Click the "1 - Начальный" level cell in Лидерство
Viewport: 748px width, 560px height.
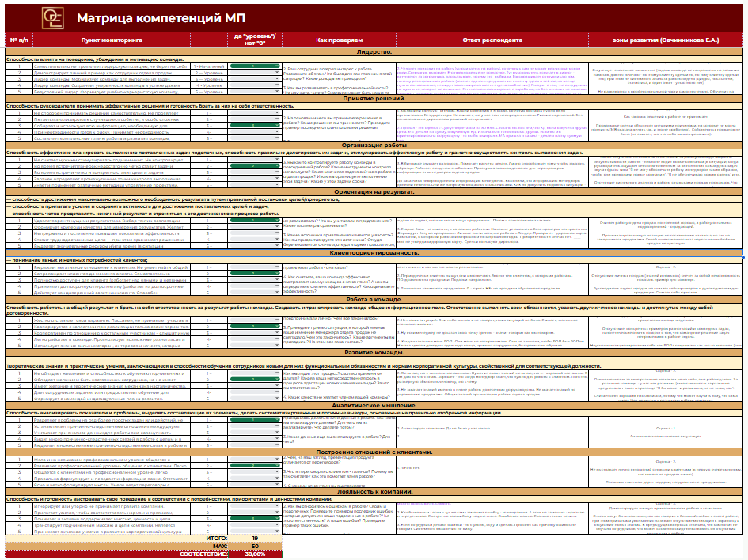point(209,66)
